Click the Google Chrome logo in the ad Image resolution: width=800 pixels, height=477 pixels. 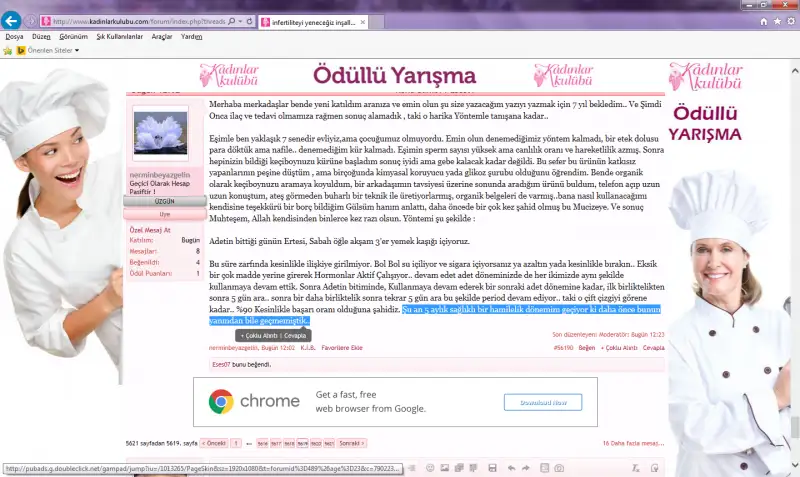tap(222, 402)
